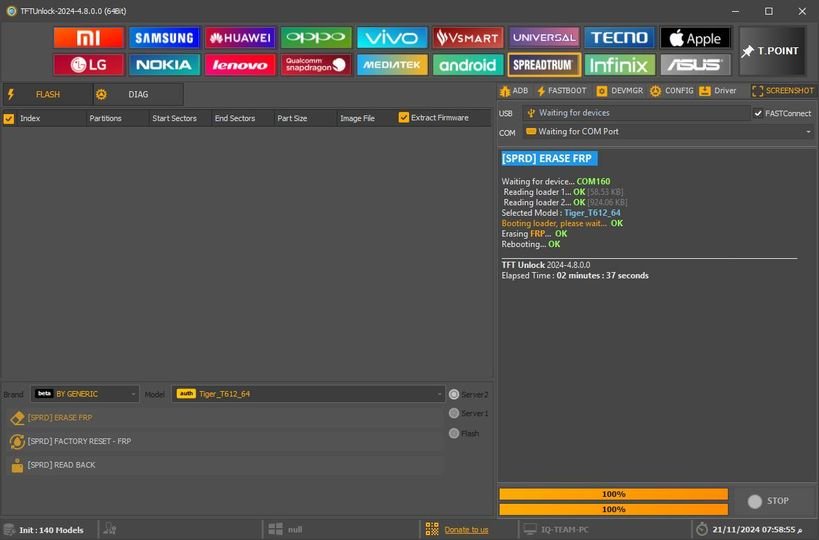Screen dimensions: 819x540
Task: Open the Donate to us link
Action: coord(466,530)
